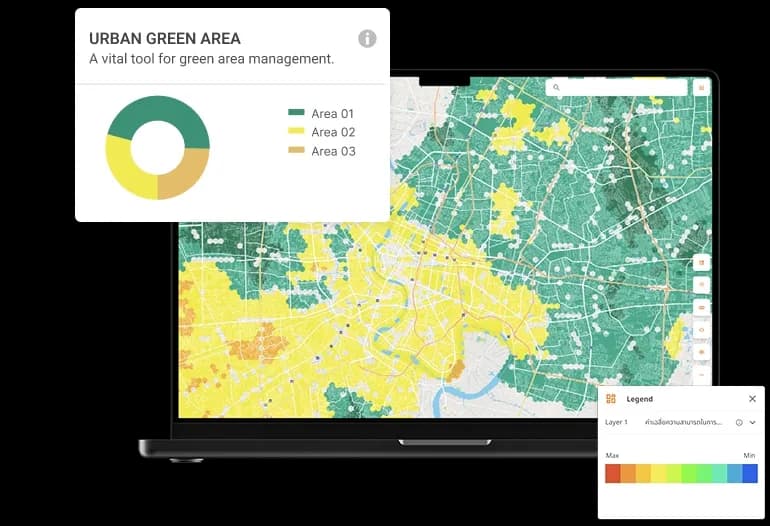The image size is (770, 526).
Task: Click the minus zoom-out button on the map toolbar
Action: pos(701,375)
